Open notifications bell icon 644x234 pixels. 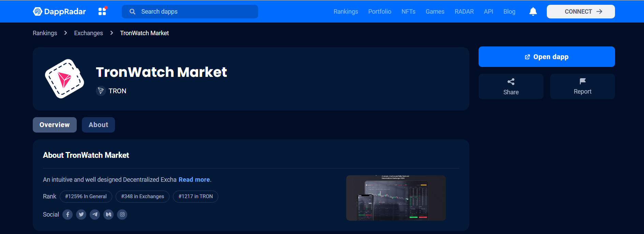coord(533,12)
